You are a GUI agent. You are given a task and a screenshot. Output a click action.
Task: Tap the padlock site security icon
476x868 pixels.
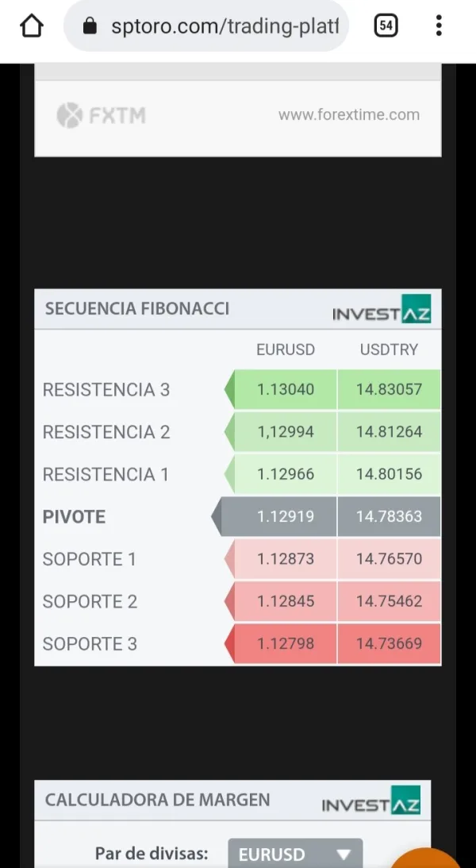[90, 26]
